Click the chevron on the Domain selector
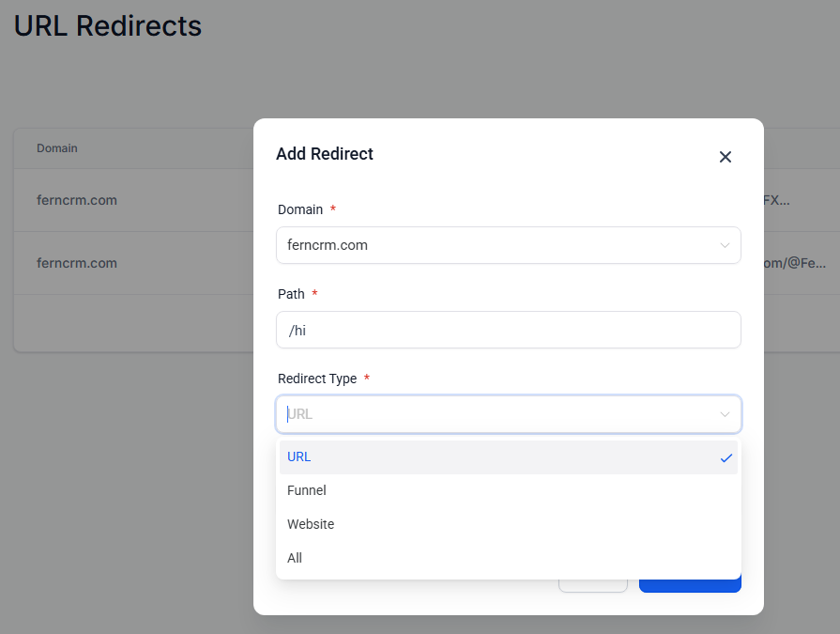 click(x=724, y=245)
